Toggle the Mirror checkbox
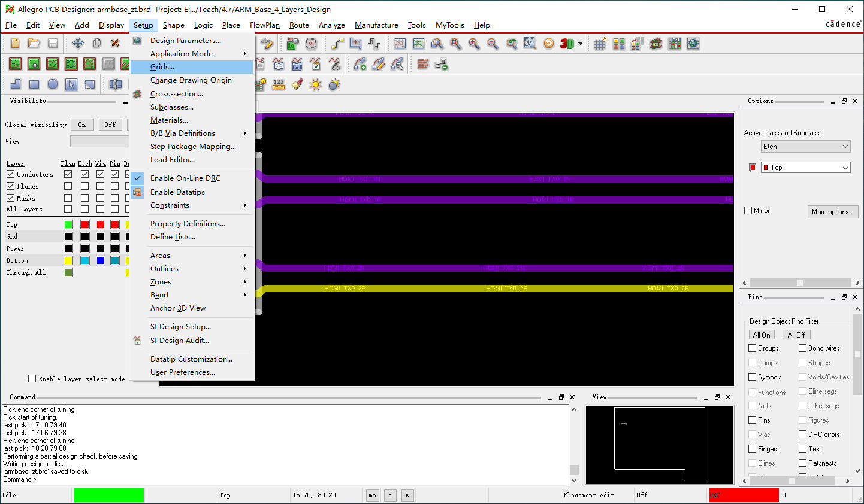Screen dimensions: 864x504 click(x=748, y=211)
